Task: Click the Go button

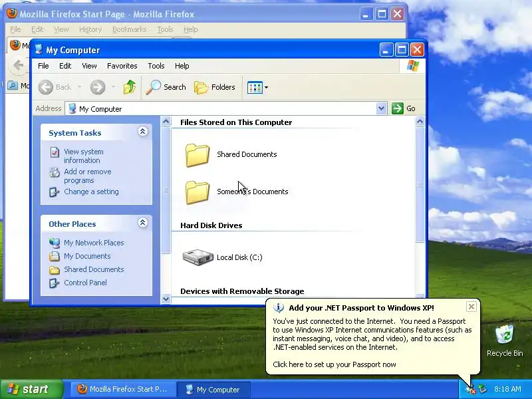Action: 404,108
